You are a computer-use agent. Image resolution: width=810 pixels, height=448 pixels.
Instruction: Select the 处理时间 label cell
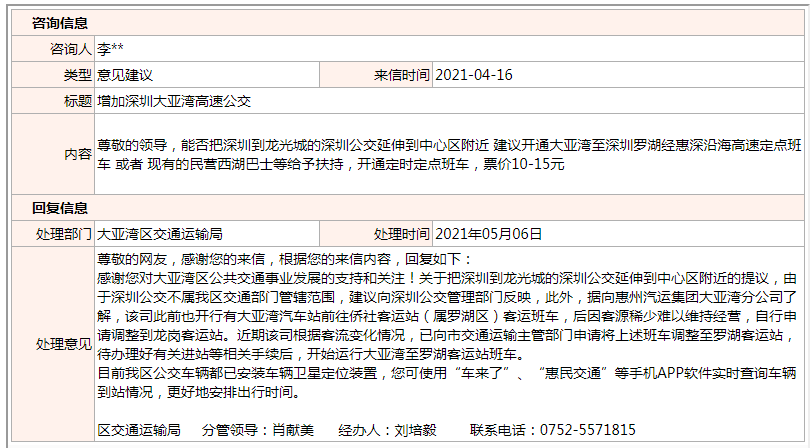(x=402, y=234)
